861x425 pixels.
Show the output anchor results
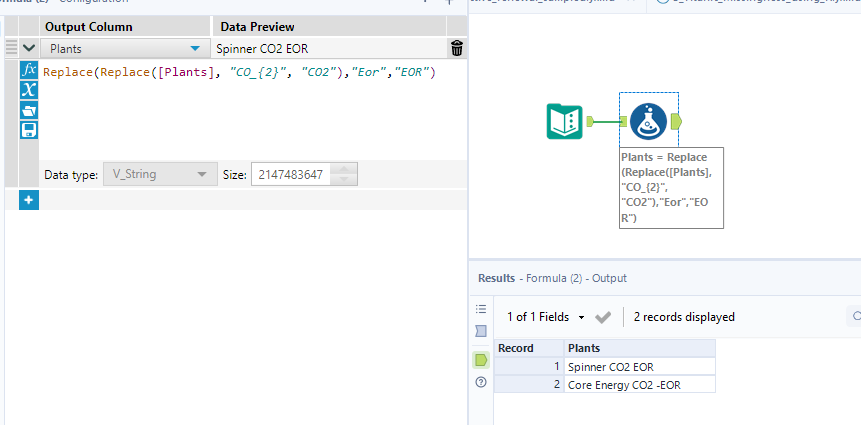(x=481, y=360)
